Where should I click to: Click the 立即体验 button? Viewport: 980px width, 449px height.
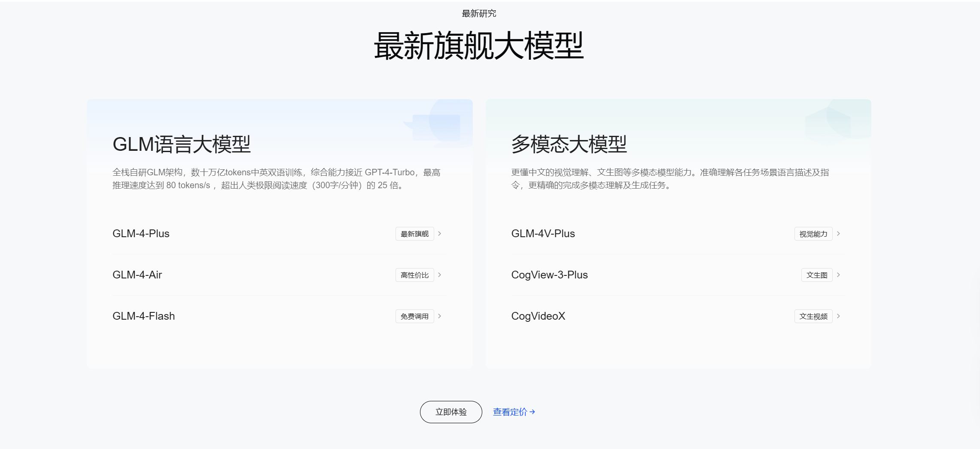pos(451,412)
